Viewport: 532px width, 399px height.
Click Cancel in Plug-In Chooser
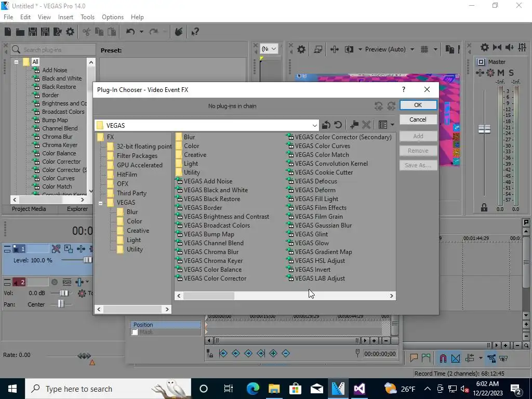pyautogui.click(x=418, y=119)
